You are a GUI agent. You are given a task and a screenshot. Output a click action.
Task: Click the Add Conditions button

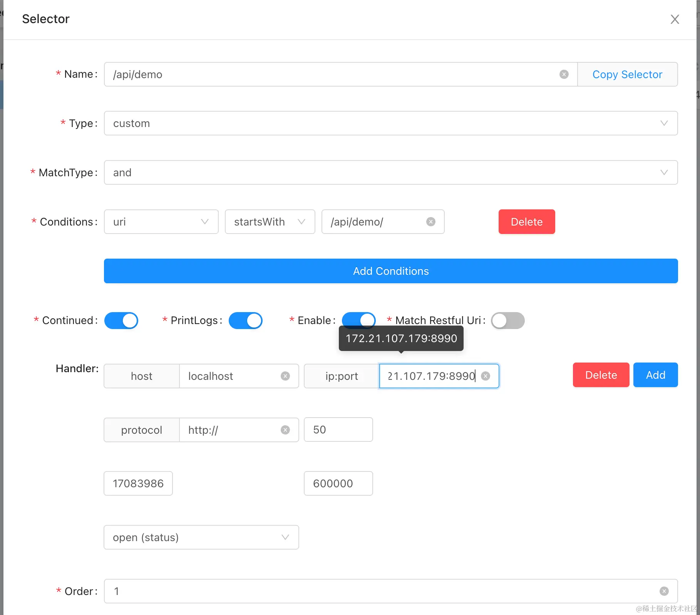click(x=391, y=271)
